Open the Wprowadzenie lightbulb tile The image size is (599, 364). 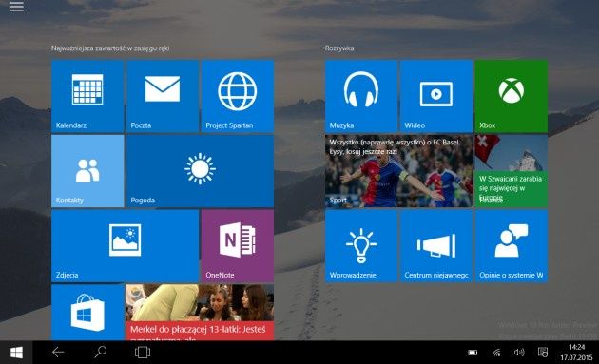[361, 246]
